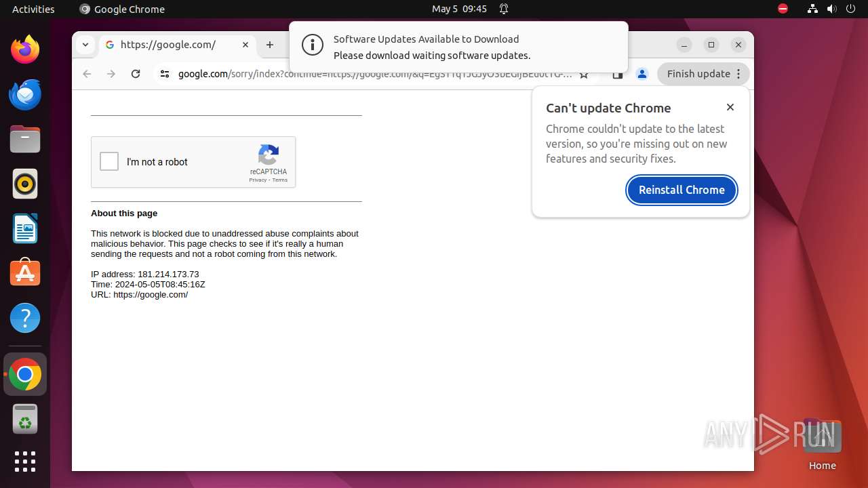
Task: Reload the page in Chrome
Action: 136,74
